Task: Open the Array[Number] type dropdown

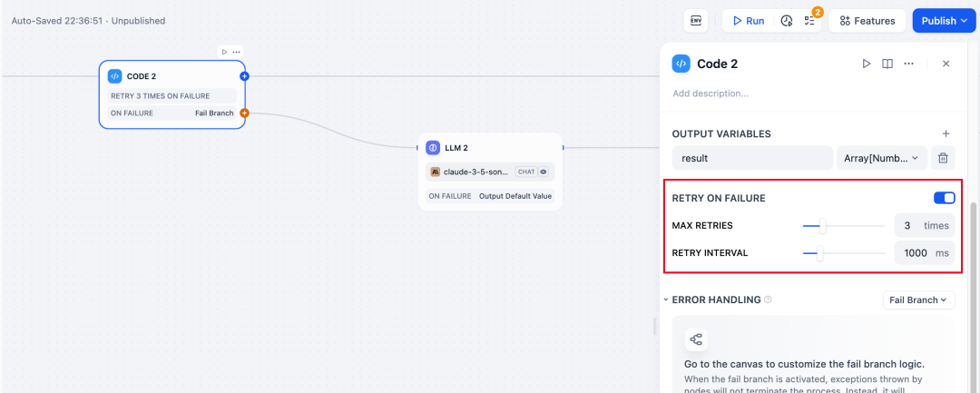Action: point(882,158)
